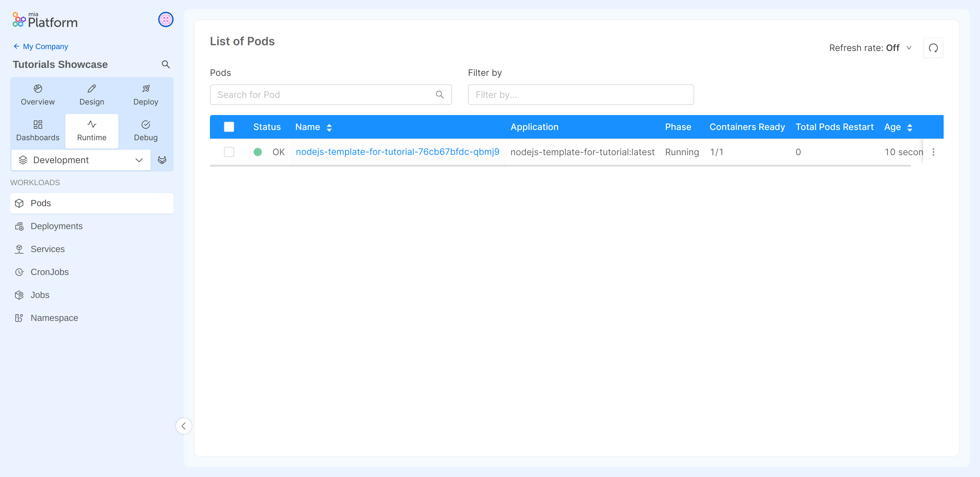This screenshot has width=980, height=477.
Task: Click the Search for Pod input field
Action: pyautogui.click(x=323, y=95)
